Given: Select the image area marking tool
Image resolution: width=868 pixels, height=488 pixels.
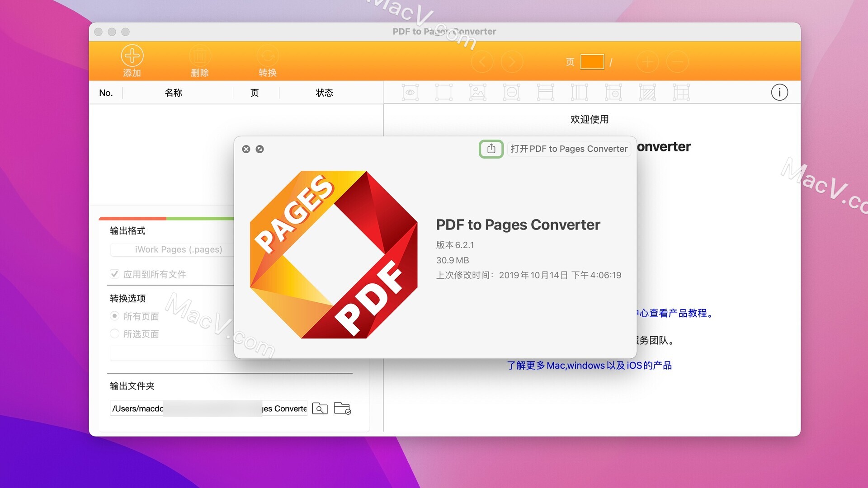Looking at the screenshot, I should [478, 92].
